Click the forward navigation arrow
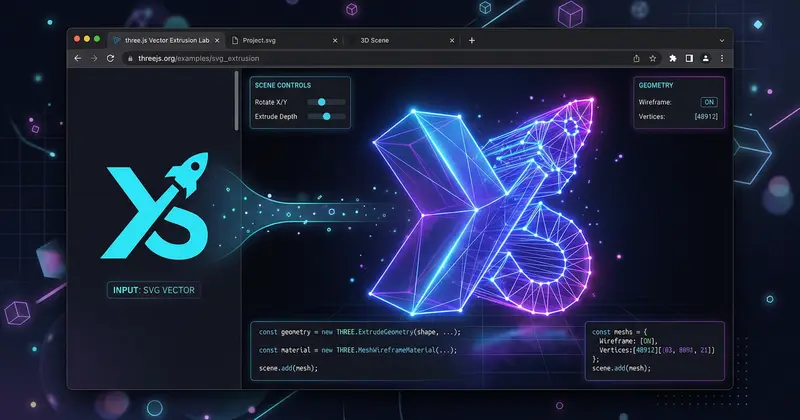The image size is (800, 420). pyautogui.click(x=94, y=59)
